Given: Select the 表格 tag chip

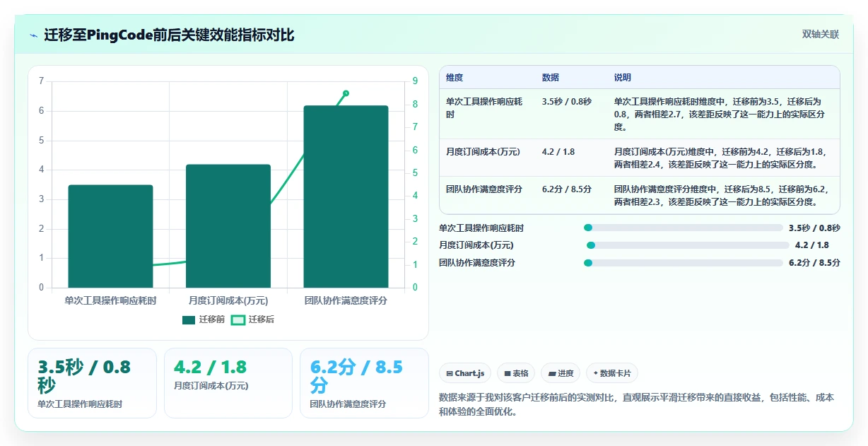Looking at the screenshot, I should [516, 373].
